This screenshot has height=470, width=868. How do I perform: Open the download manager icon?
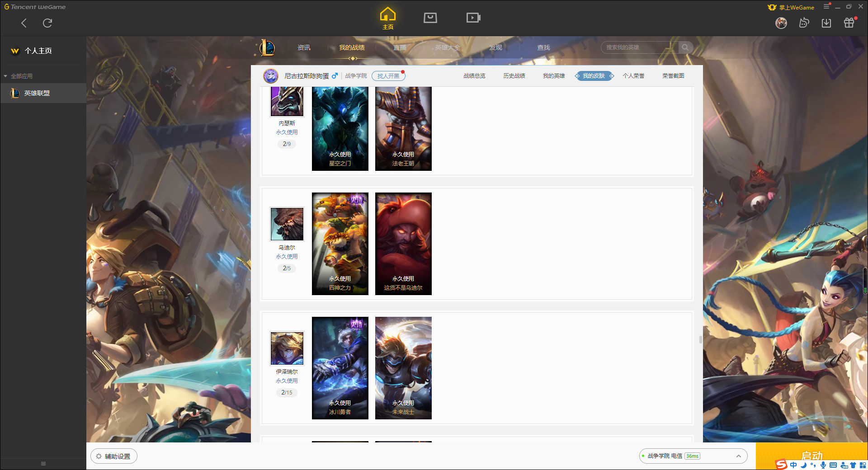pos(826,23)
